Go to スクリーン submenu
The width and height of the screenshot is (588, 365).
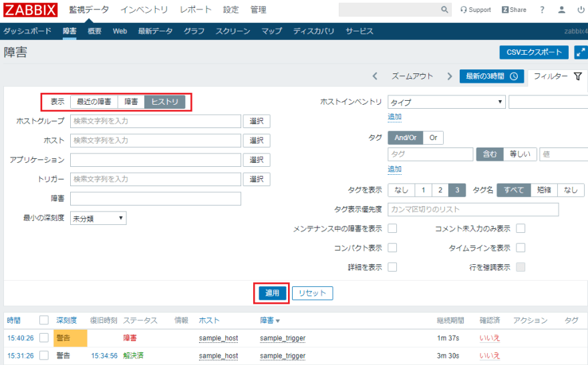233,31
